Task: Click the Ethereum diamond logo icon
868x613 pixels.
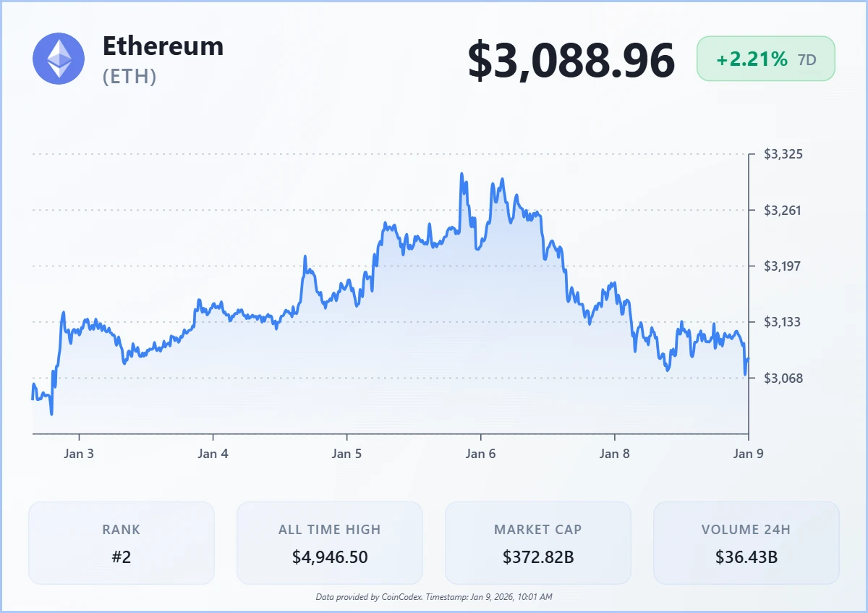Action: 59,59
